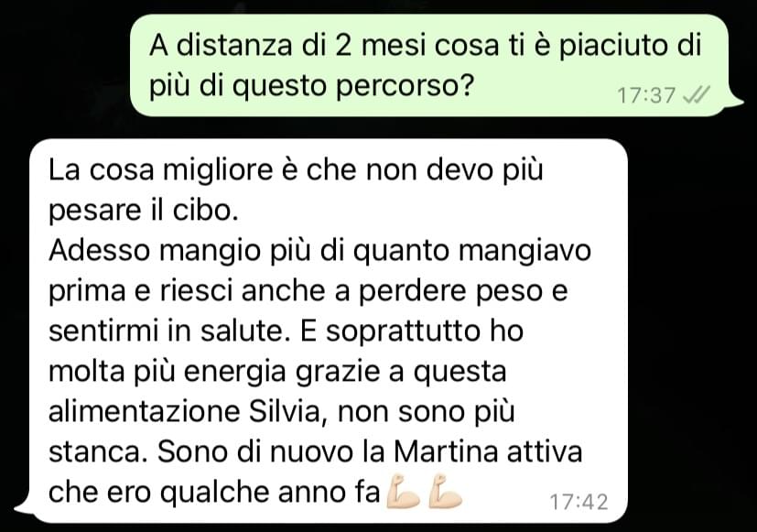Click the phrase 'pesare il cibo.'

[x=144, y=211]
